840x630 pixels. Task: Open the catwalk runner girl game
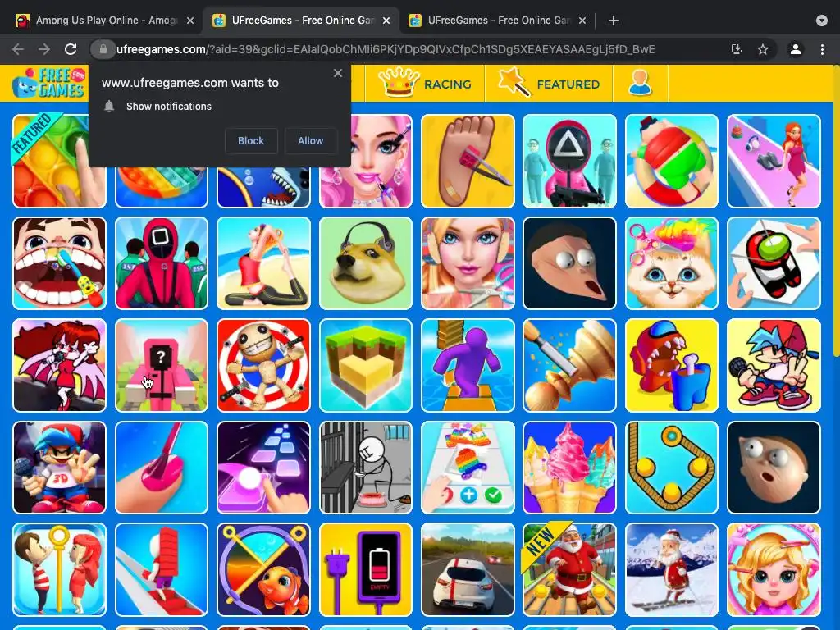(x=774, y=161)
